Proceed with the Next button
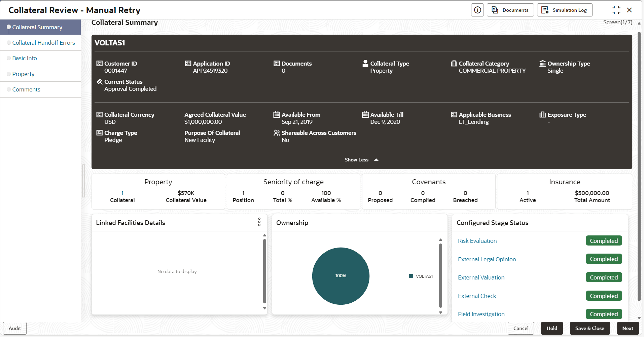644x337 pixels. click(x=628, y=328)
